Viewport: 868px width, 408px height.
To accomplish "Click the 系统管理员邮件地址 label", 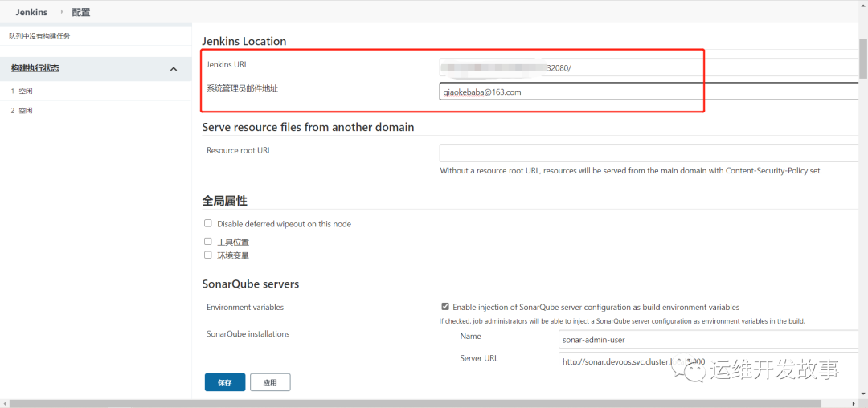I will pyautogui.click(x=242, y=88).
